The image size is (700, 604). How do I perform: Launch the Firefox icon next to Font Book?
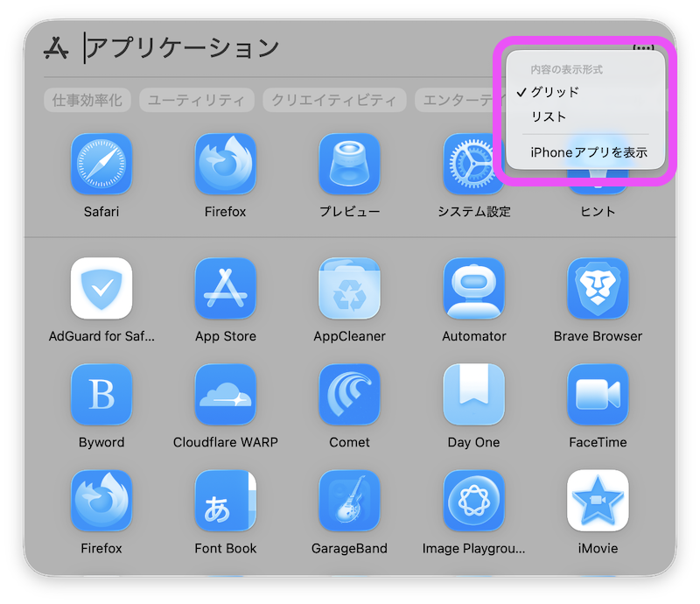[101, 501]
